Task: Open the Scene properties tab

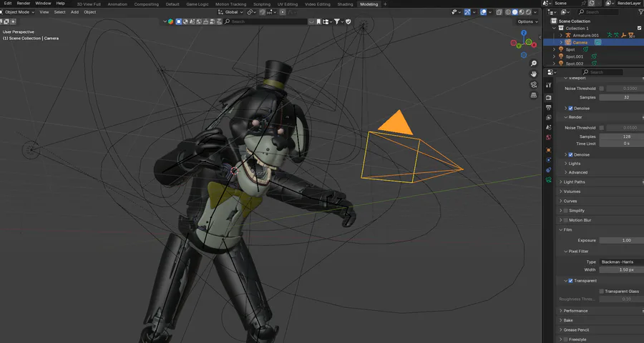Action: 549,128
